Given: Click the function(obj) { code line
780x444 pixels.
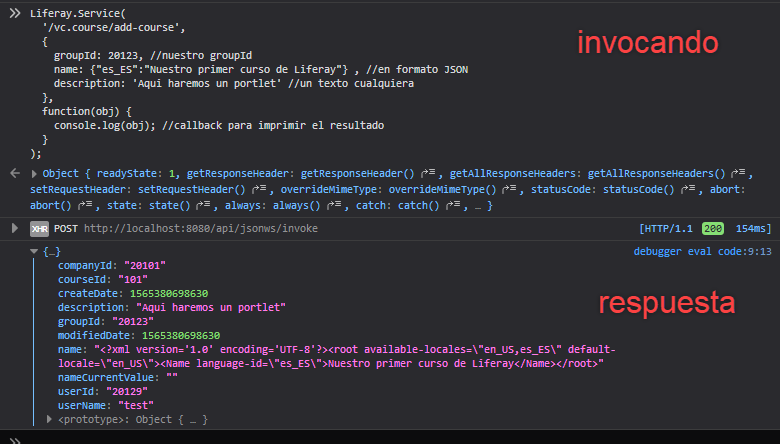Looking at the screenshot, I should tap(87, 111).
